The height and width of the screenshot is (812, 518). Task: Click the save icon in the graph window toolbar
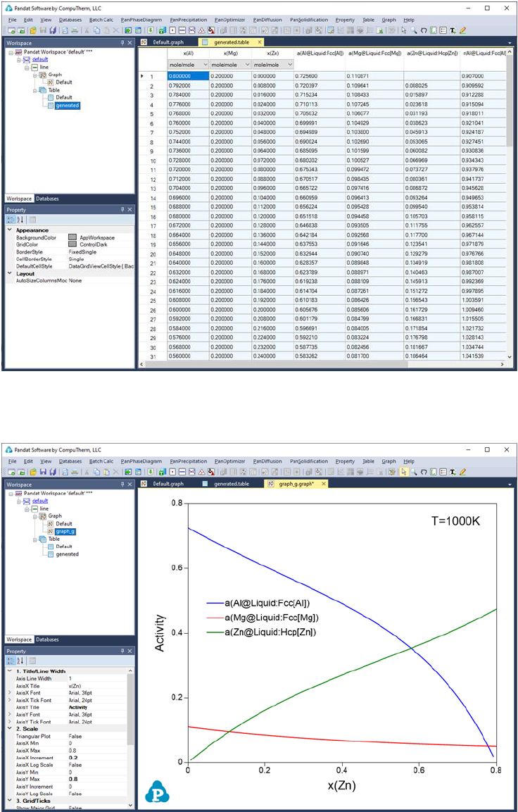coord(44,472)
